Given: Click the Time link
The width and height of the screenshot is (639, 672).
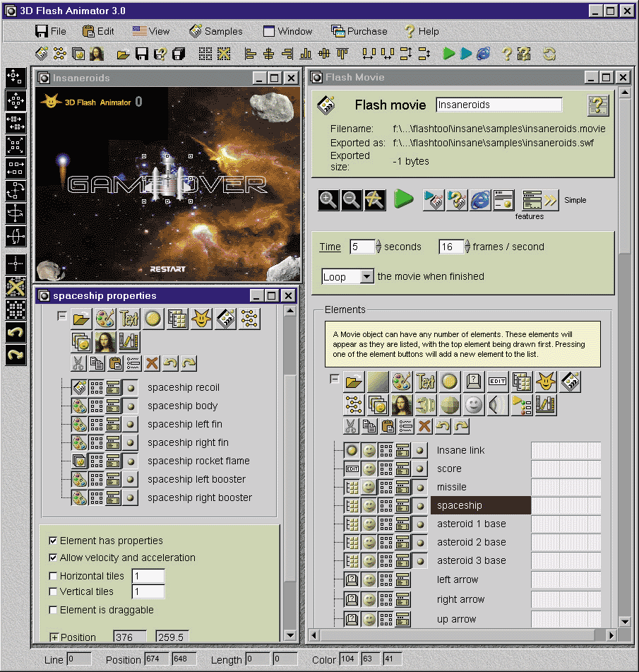Looking at the screenshot, I should coord(330,247).
